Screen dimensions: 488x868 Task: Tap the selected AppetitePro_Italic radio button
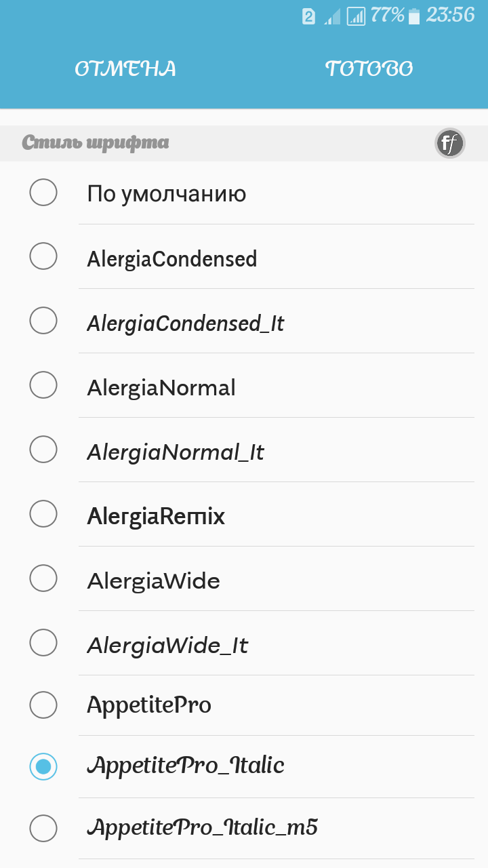pos(43,767)
